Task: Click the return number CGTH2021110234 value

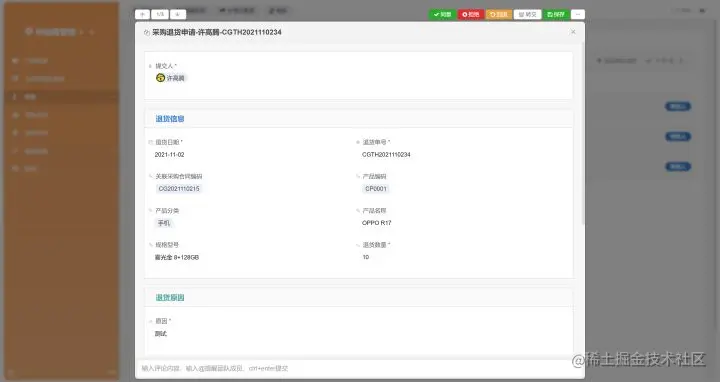Action: [x=386, y=155]
